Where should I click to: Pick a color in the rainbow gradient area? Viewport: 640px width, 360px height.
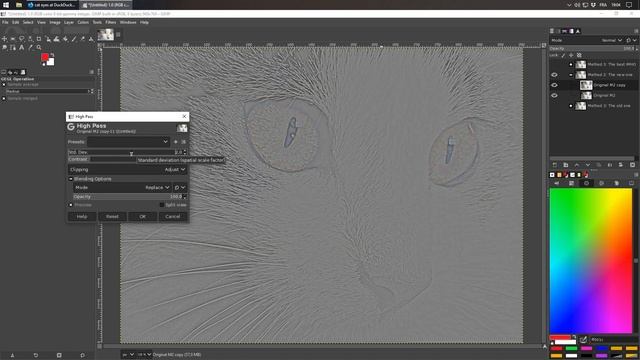click(x=591, y=260)
